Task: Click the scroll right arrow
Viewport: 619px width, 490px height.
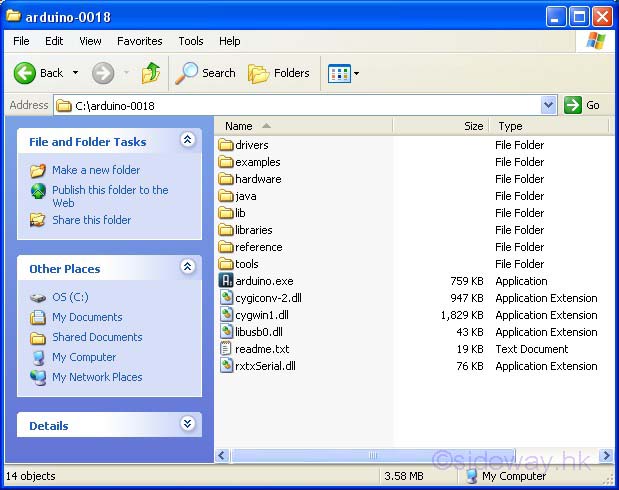Action: (x=606, y=456)
